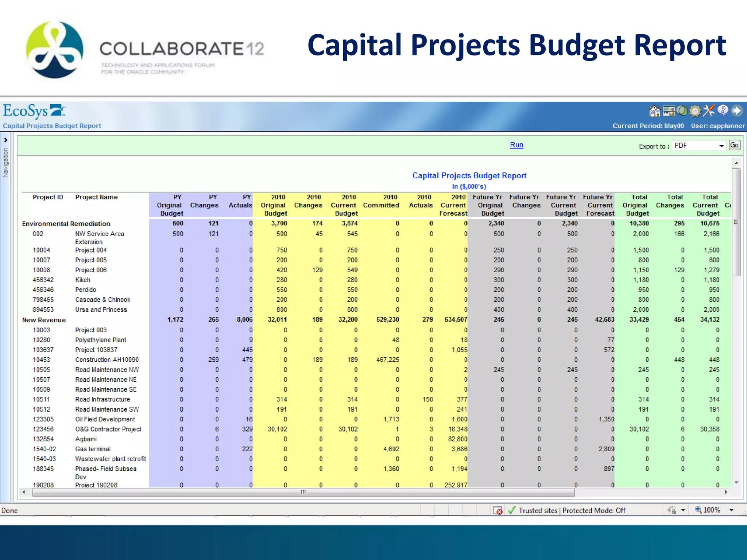The height and width of the screenshot is (560, 747).
Task: Click the O&G Contractor Project name
Action: [108, 429]
